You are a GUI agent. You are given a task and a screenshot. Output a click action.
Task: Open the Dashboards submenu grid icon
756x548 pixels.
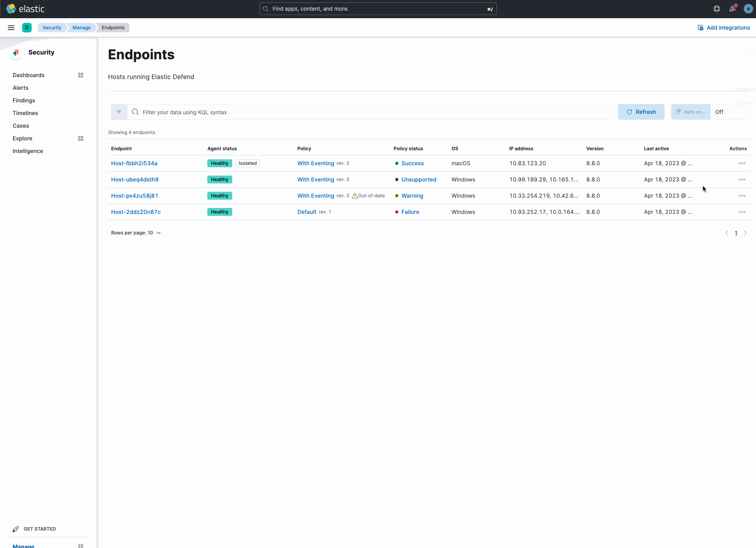pos(81,75)
